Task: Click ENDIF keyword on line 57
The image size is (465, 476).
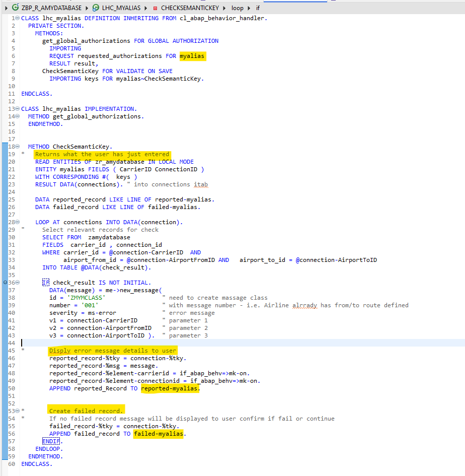Action: [x=51, y=441]
